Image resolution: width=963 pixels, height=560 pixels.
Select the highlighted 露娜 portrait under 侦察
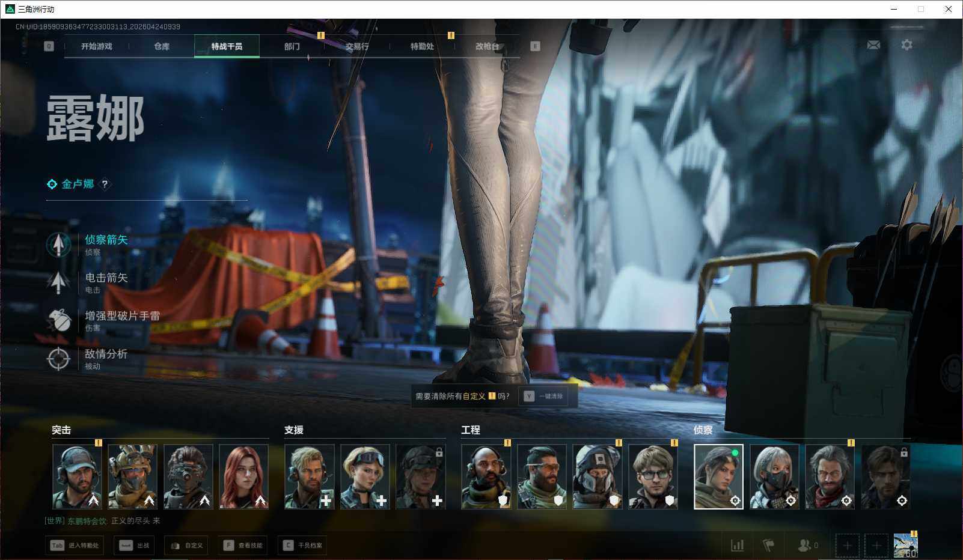tap(719, 476)
